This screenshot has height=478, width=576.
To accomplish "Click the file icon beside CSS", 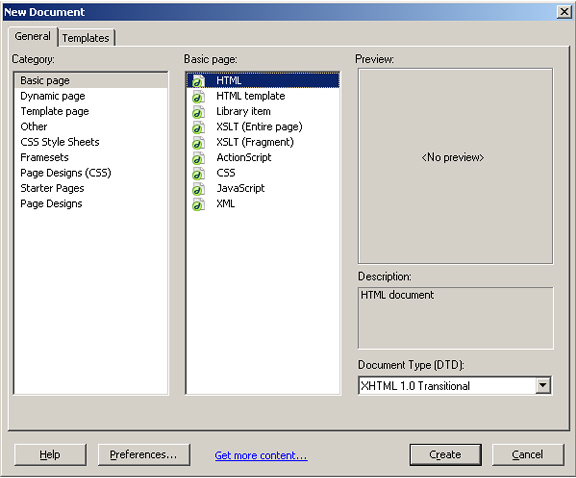I will pos(198,173).
